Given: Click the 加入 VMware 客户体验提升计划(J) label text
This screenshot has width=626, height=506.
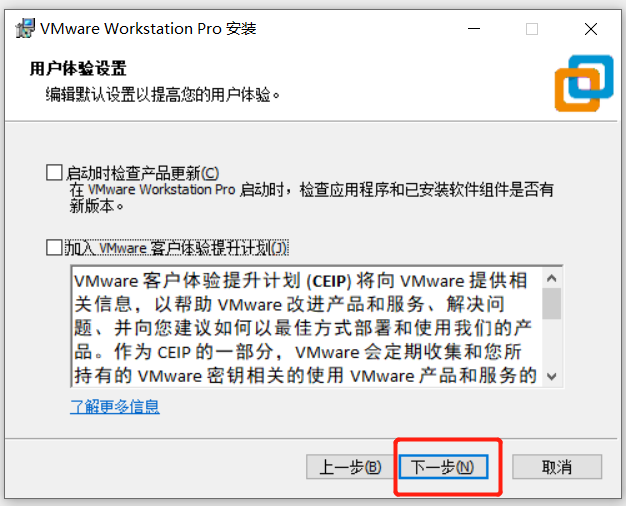Looking at the screenshot, I should [x=176, y=248].
